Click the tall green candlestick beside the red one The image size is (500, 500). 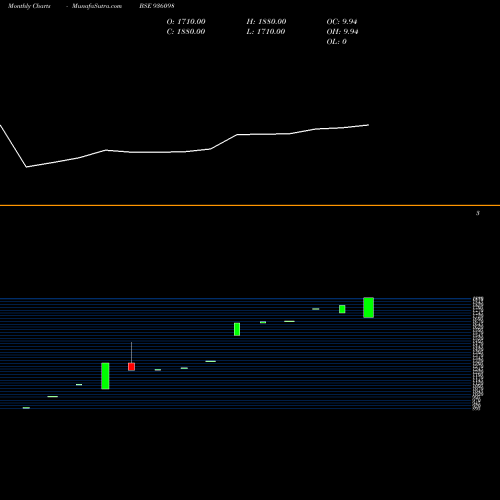105,376
